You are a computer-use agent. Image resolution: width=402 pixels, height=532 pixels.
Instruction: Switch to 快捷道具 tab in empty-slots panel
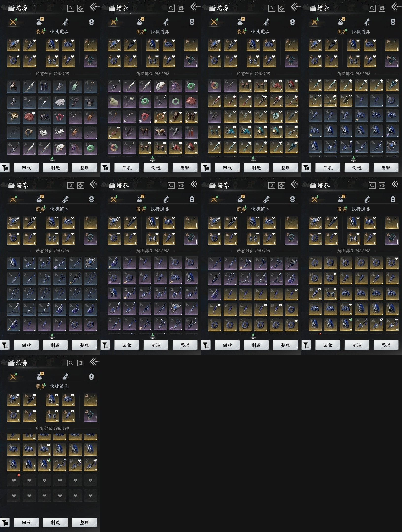[59, 386]
